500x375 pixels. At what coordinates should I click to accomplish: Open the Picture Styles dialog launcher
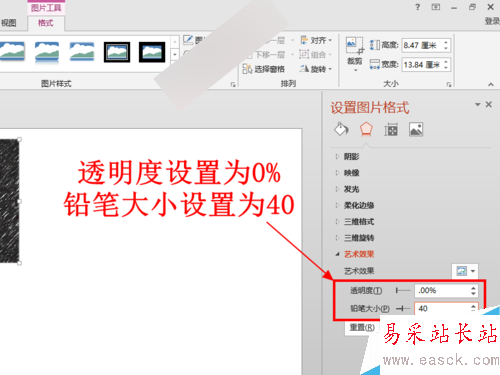coord(233,85)
